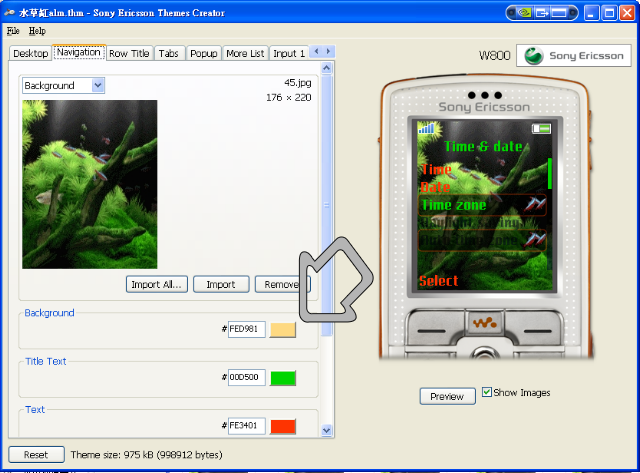This screenshot has width=640, height=473.
Task: Click the Import button
Action: click(221, 284)
